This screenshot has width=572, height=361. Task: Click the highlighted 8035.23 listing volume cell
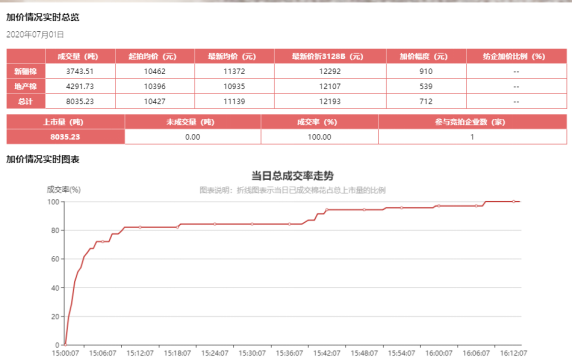tap(65, 137)
